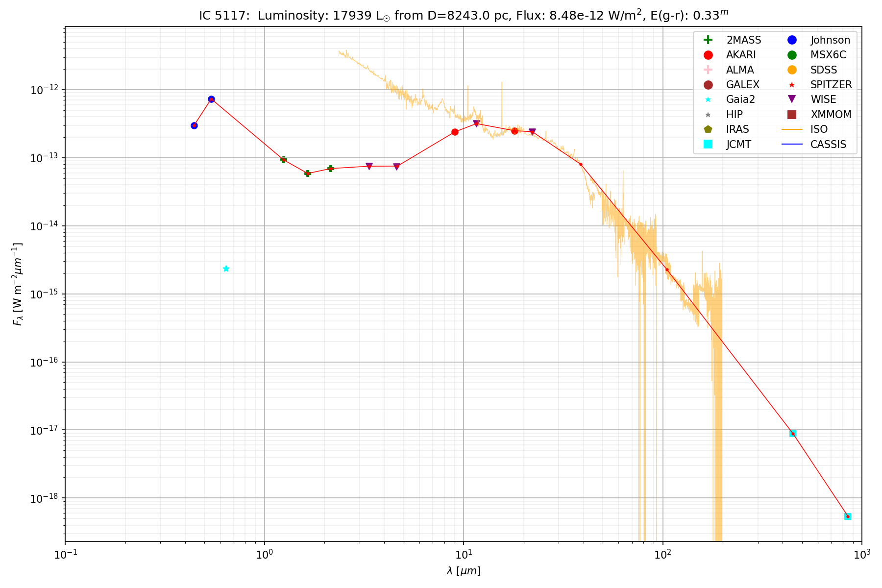Click the MSX6C legend label text

(828, 55)
